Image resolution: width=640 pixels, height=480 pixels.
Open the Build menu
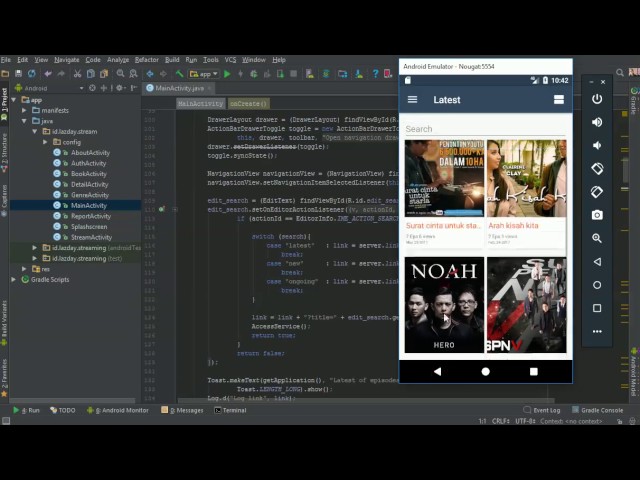click(172, 60)
